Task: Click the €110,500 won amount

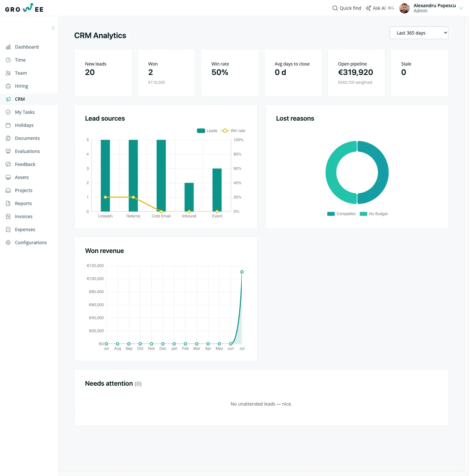Action: tap(157, 82)
